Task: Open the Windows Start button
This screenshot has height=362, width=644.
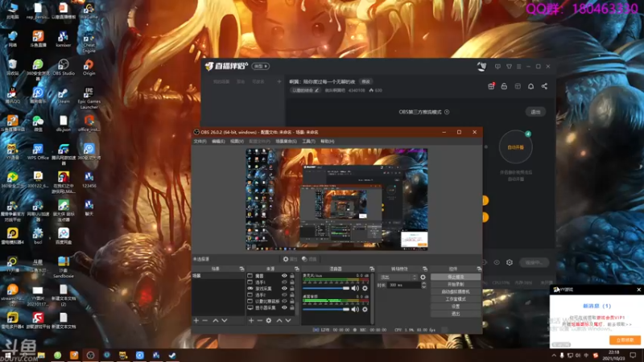Action: 7,356
